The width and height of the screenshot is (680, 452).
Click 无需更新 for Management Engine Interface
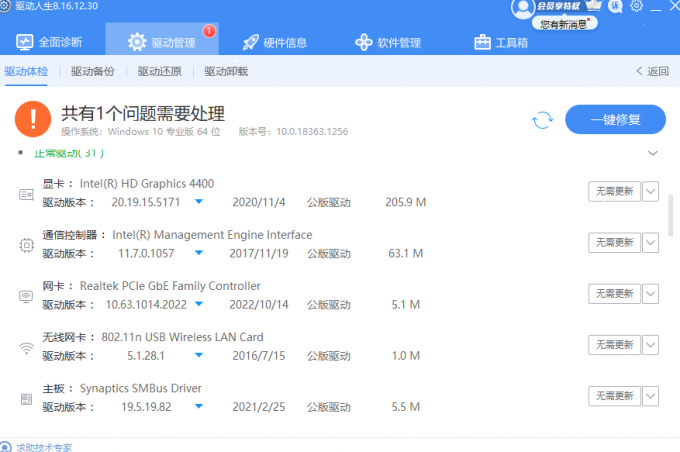[614, 242]
